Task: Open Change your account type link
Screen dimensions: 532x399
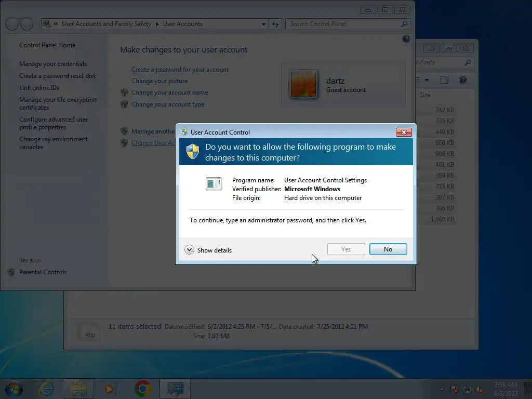Action: coord(168,104)
